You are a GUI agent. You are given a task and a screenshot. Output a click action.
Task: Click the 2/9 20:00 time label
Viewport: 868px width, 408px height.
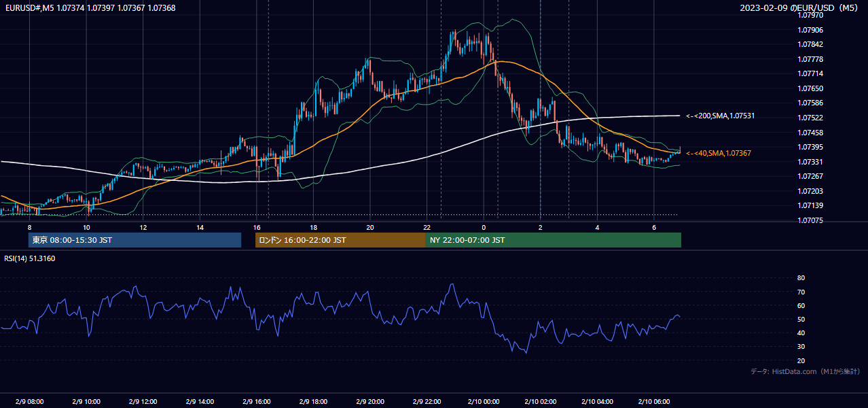(369, 401)
